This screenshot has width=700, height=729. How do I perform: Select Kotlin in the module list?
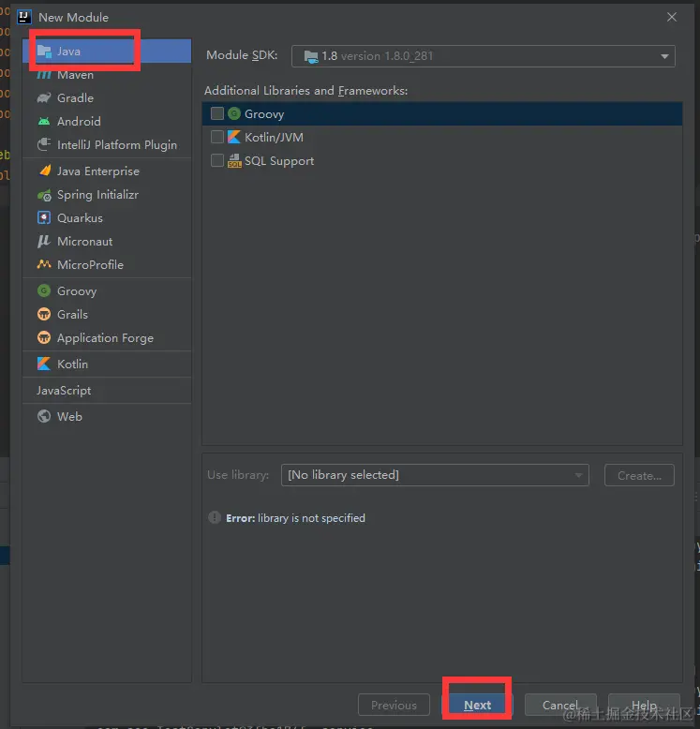(107, 364)
